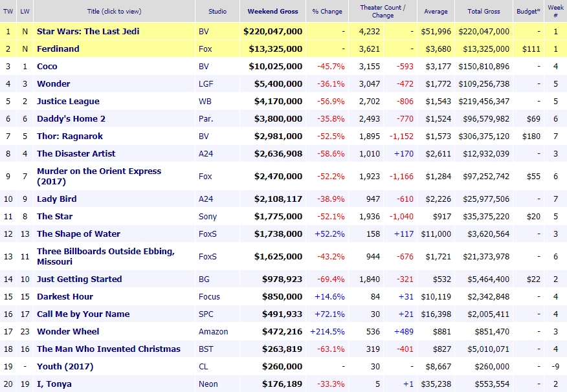Viewport: 567px width, 392px height.
Task: Sort by Title column header
Action: point(115,11)
